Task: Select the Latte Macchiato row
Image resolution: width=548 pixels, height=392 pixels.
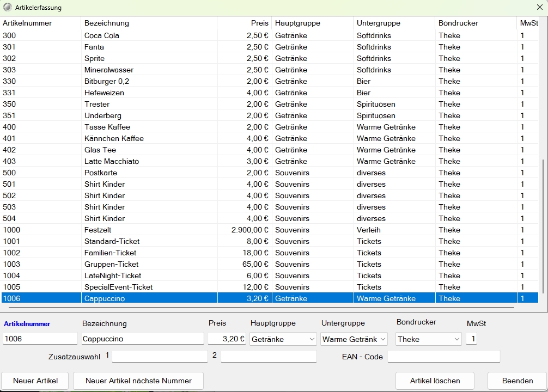Action: point(270,161)
